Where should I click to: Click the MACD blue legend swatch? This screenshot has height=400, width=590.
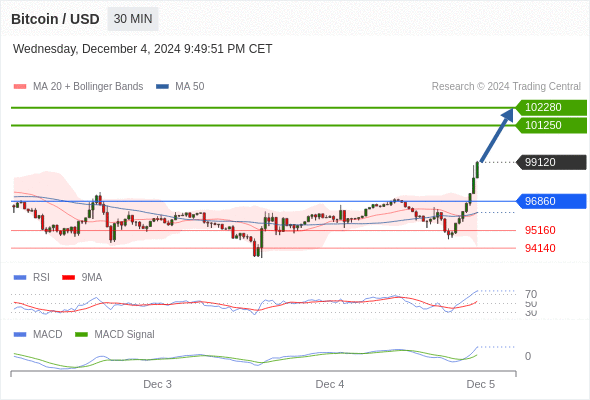(20, 335)
